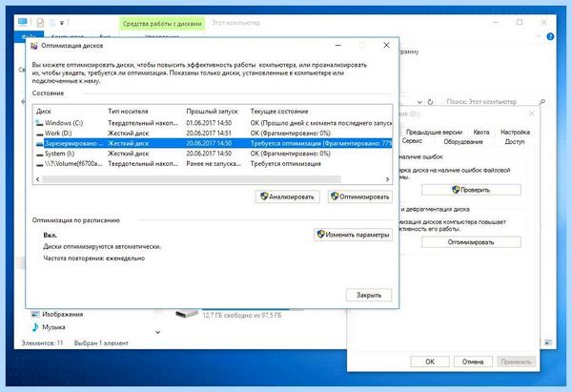
Task: Click Оптимизировать button in Оптимизация дисков dialog
Action: tap(359, 196)
